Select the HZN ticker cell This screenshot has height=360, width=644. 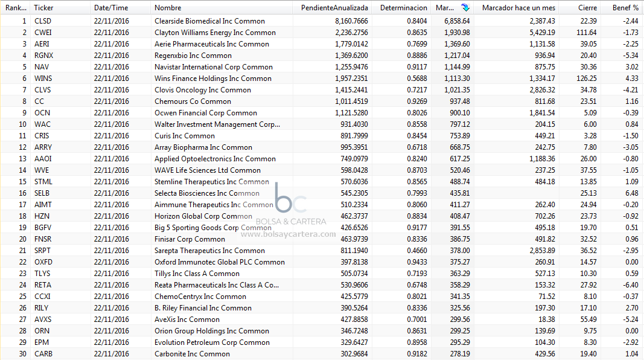[42, 217]
